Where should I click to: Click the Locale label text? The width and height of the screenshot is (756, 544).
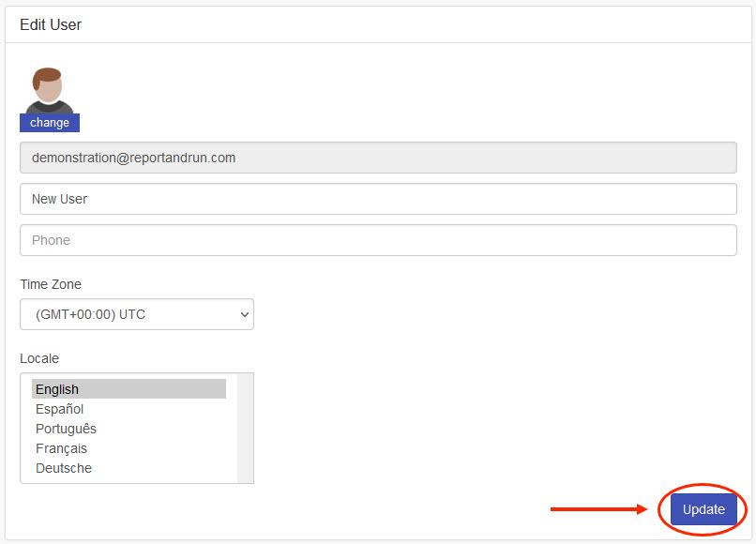(x=39, y=358)
